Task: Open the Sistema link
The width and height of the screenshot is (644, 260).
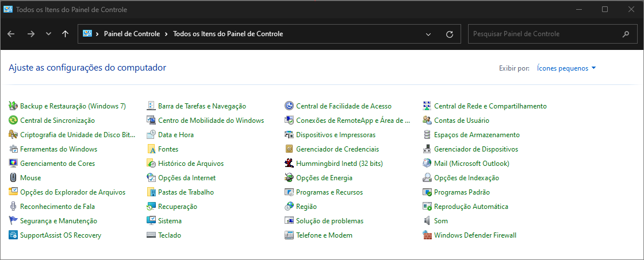Action: [x=170, y=221]
